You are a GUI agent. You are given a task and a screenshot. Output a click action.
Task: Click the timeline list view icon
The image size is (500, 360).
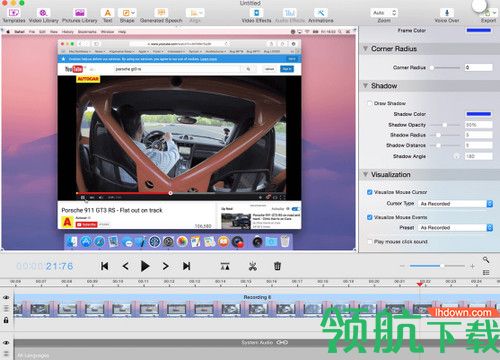coord(486,273)
